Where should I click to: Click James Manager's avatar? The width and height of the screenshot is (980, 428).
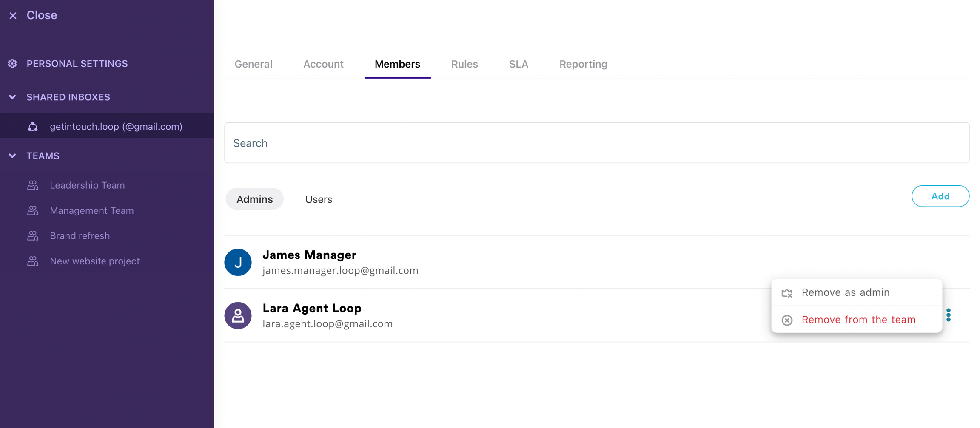(x=238, y=262)
